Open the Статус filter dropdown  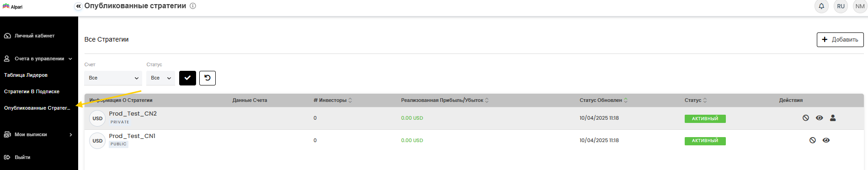[160, 78]
